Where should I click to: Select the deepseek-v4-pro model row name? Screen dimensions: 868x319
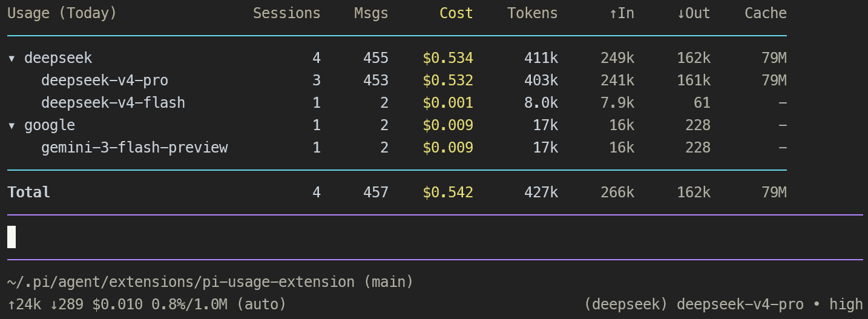tap(105, 81)
